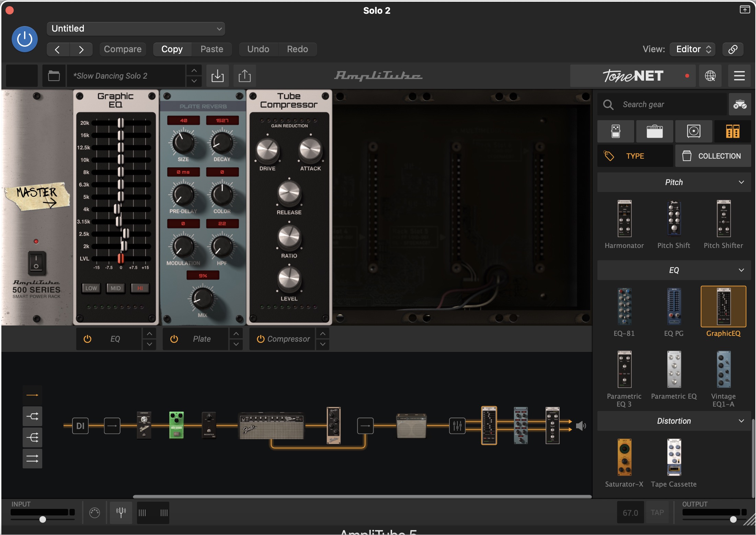This screenshot has height=535, width=756.
Task: Choose the three parallel lines routing layout
Action: (32, 458)
